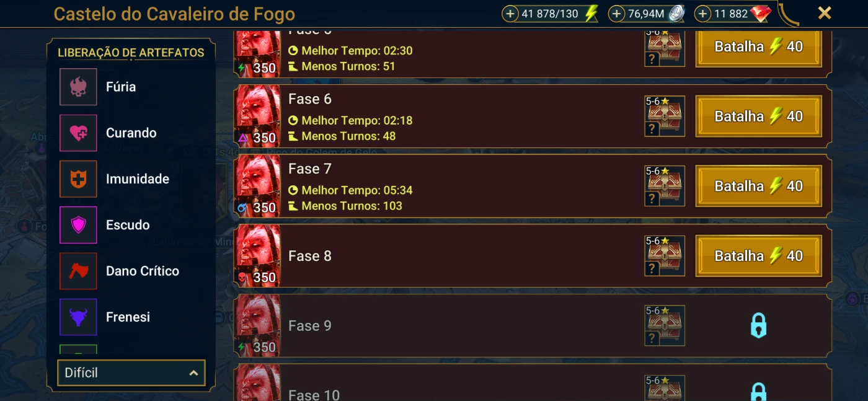Tap the locked padlock on Fase 9

point(758,325)
